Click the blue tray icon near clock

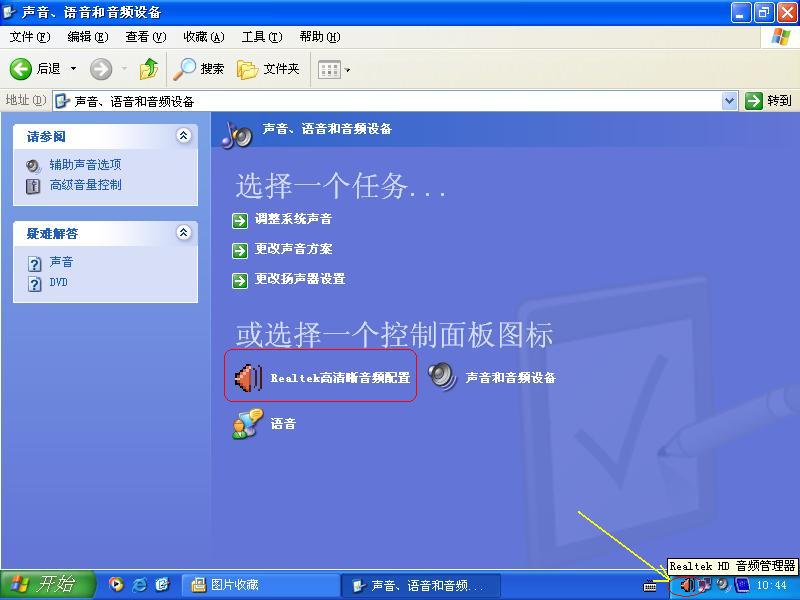(742, 585)
